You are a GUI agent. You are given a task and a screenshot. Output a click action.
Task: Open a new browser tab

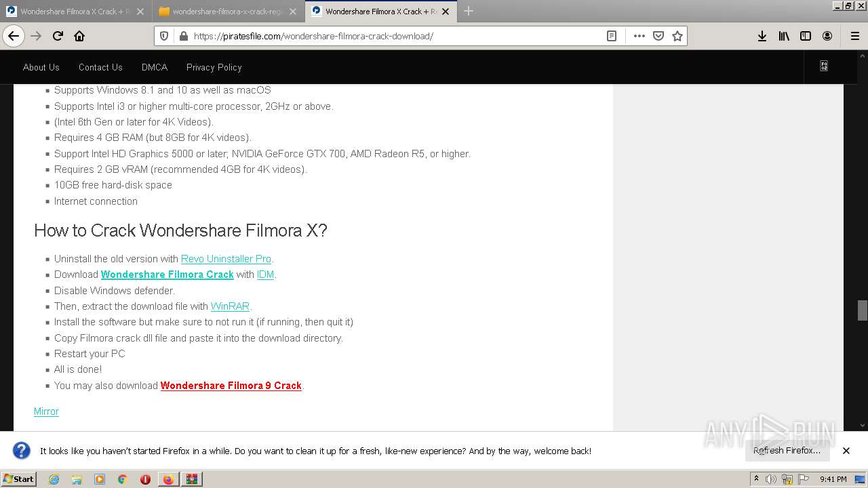coord(468,11)
